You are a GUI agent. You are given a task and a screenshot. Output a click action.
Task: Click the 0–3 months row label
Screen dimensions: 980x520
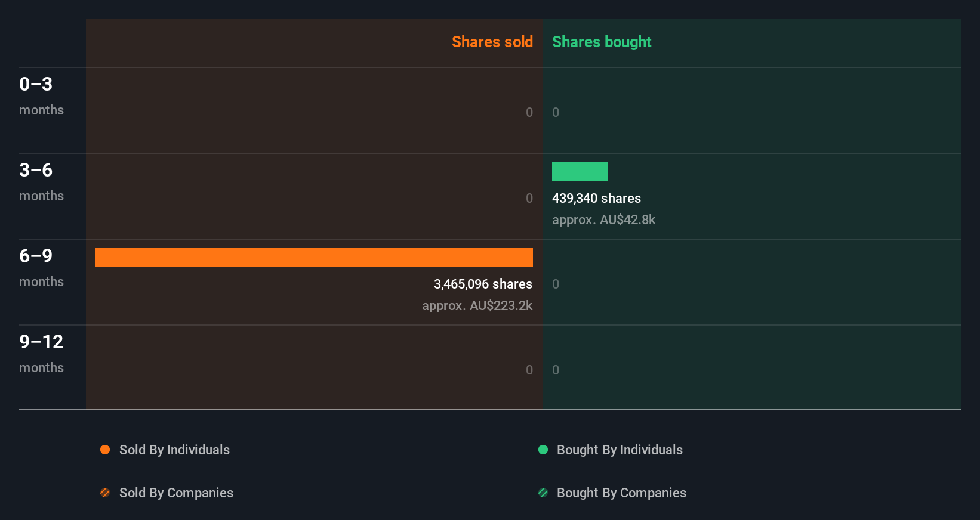click(x=41, y=95)
